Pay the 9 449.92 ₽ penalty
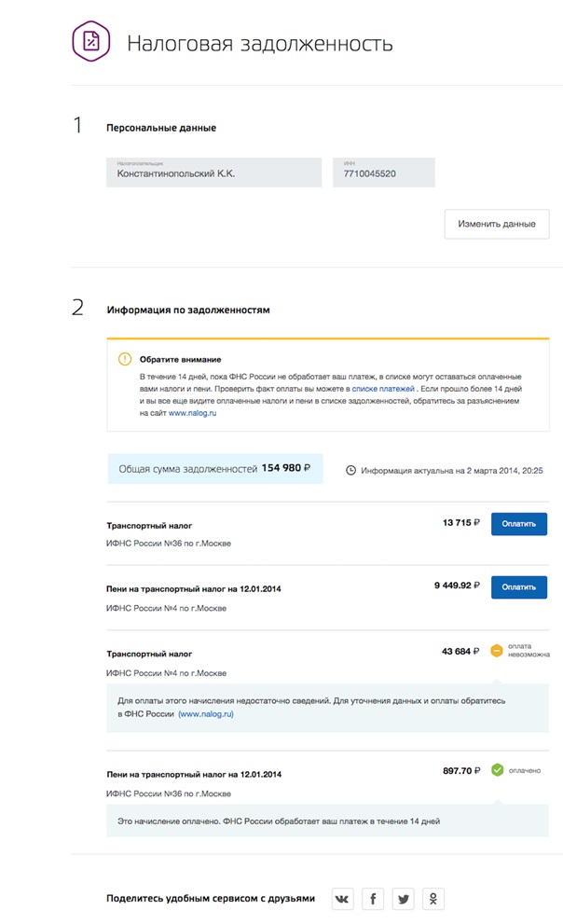This screenshot has width=563, height=924. [519, 586]
